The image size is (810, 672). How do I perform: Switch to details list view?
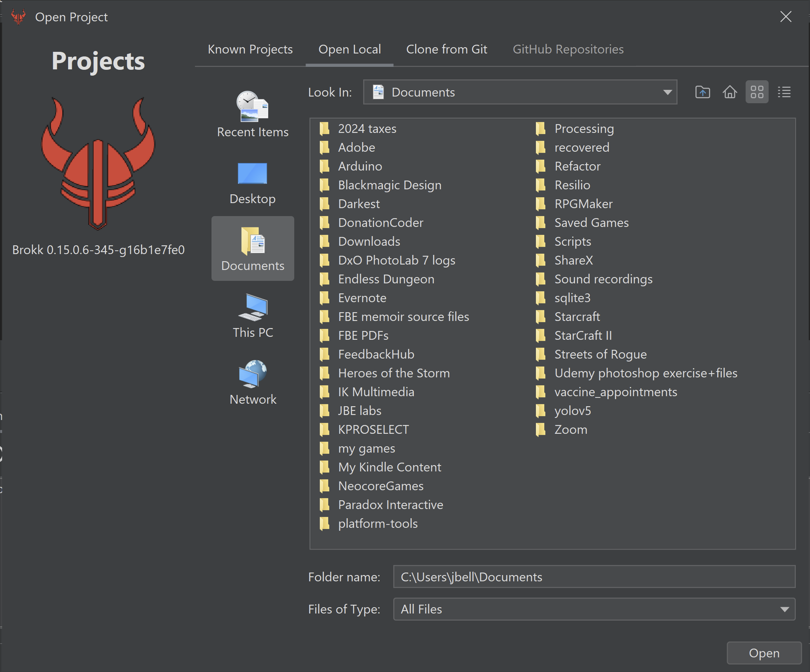click(x=784, y=92)
